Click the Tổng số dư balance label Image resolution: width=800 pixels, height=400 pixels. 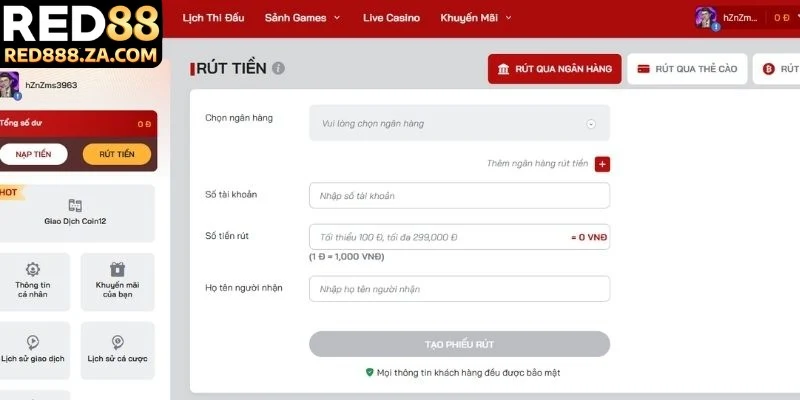(x=21, y=123)
